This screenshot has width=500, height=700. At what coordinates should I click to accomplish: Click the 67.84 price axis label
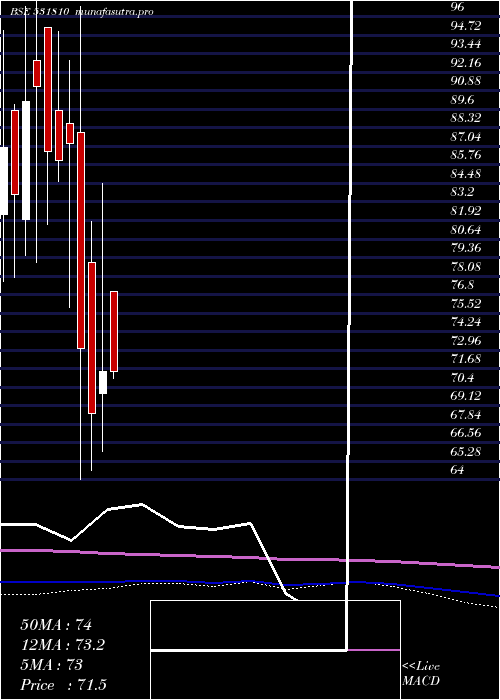click(466, 415)
